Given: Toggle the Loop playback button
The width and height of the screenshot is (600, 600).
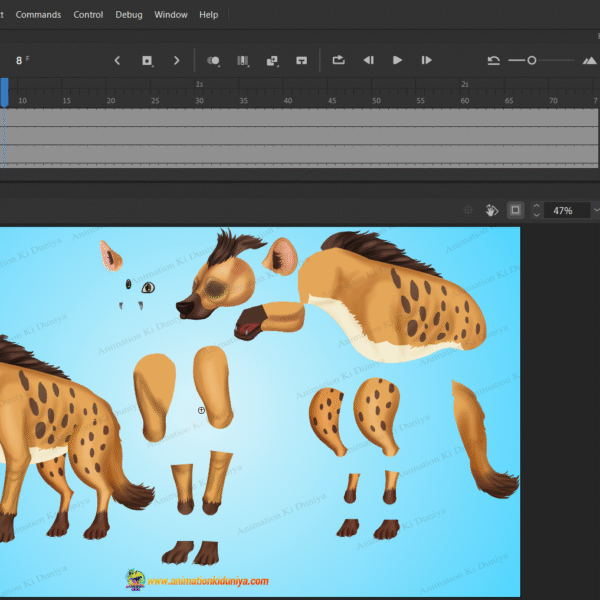Looking at the screenshot, I should coord(339,60).
